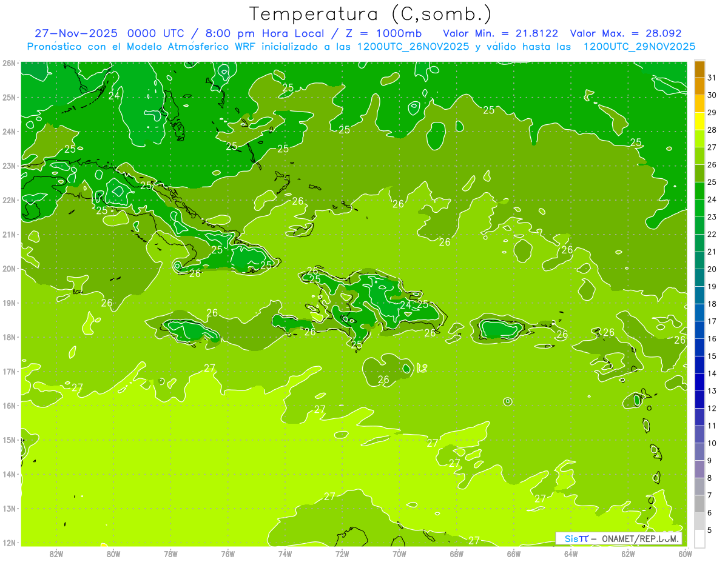Click the color scale label '29'
728x562 pixels.
[x=712, y=113]
